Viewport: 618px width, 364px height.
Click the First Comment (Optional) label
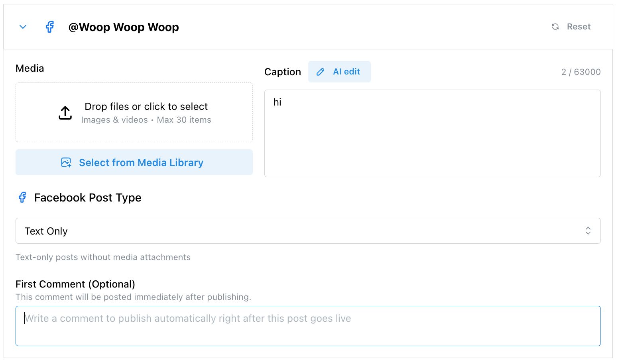(x=75, y=284)
